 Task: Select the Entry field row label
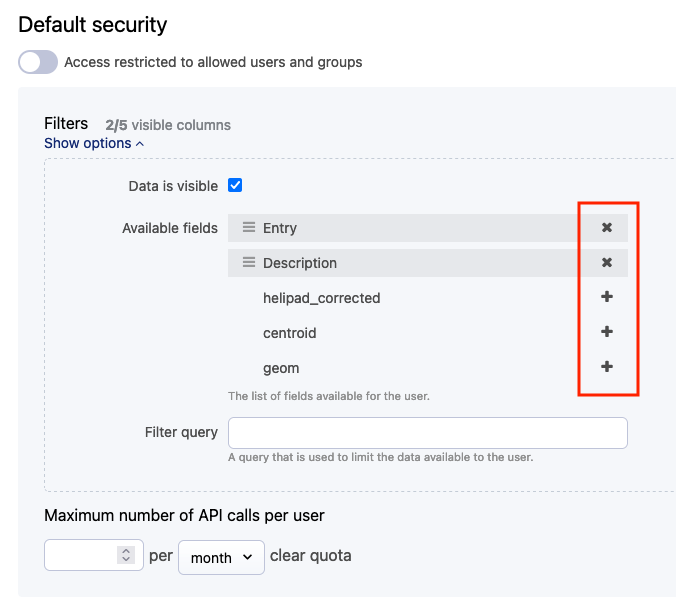click(280, 228)
